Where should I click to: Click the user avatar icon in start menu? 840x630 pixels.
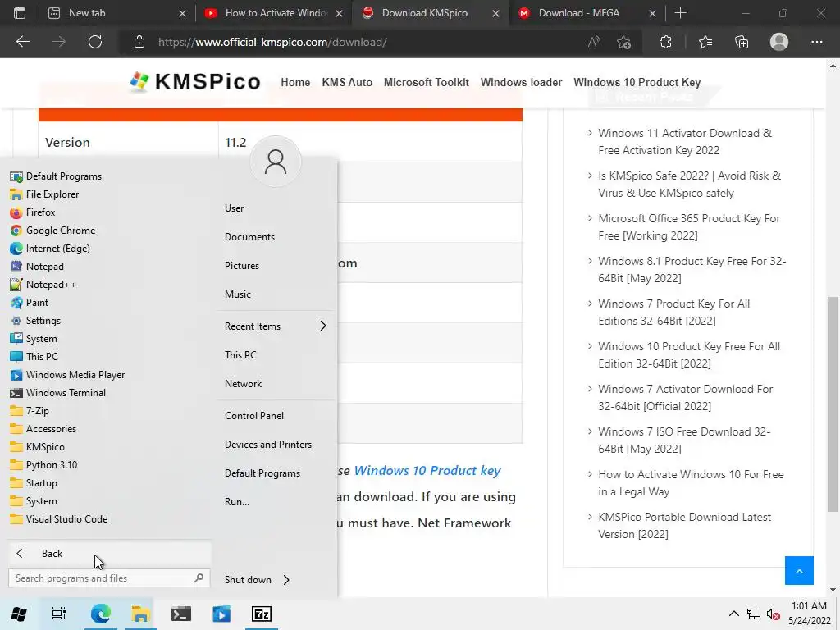(276, 162)
